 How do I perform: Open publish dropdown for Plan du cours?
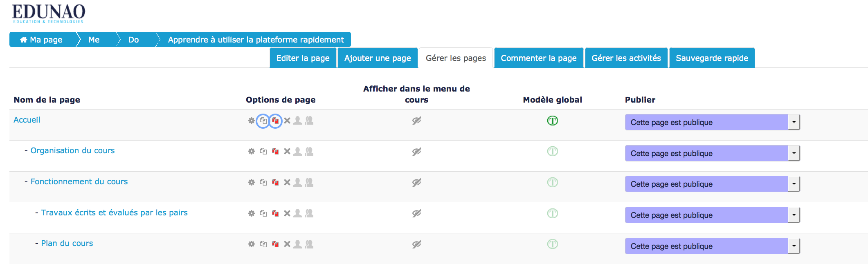pos(793,246)
